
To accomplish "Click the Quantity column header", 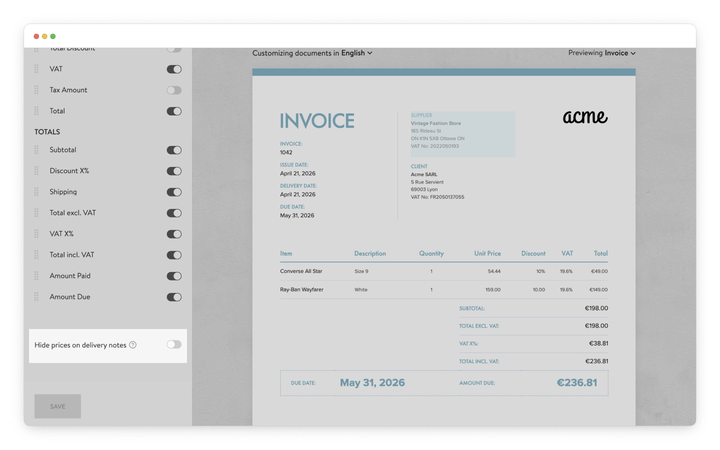I will [x=431, y=253].
